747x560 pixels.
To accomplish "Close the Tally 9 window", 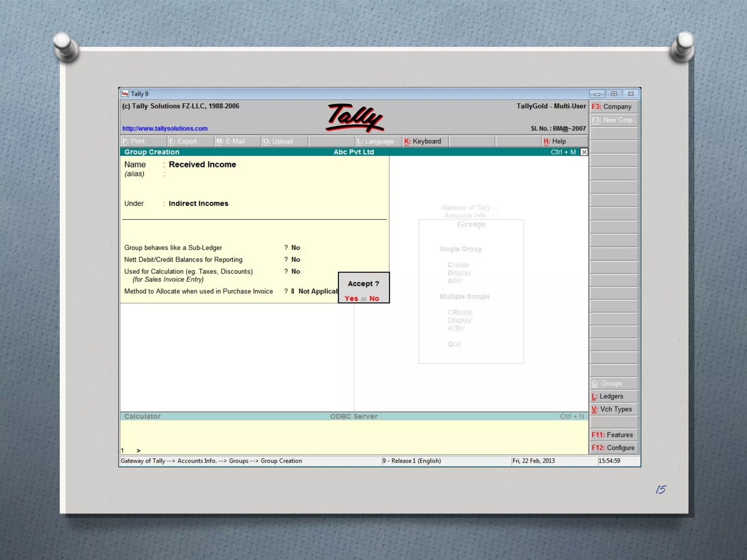I will point(631,94).
